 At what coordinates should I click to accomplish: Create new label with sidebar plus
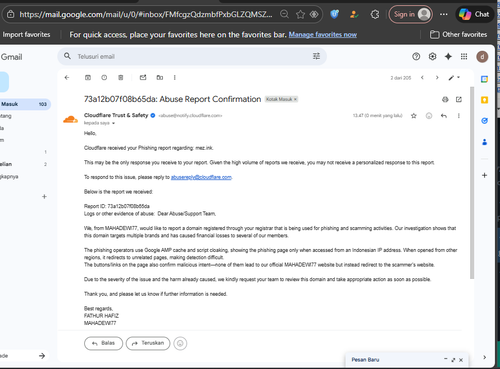[44, 197]
